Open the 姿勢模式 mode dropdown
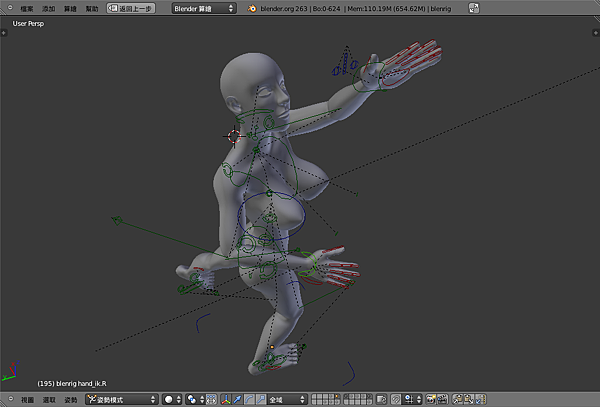 [x=121, y=399]
